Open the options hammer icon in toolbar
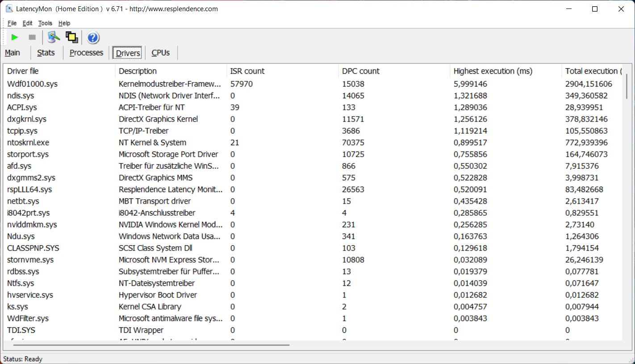635x364 pixels. tap(54, 38)
